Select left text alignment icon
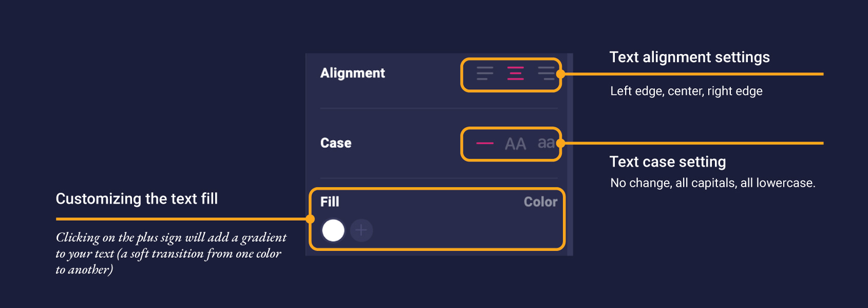868x308 pixels. 484,73
